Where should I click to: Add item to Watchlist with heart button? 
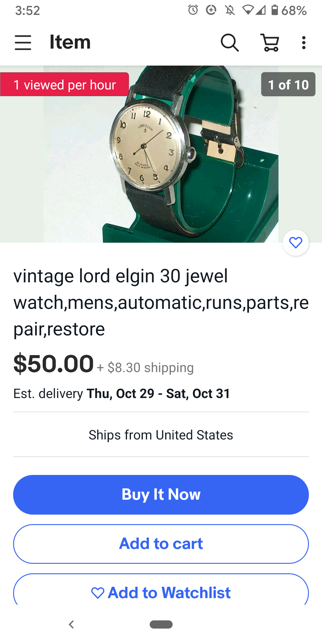click(x=161, y=590)
